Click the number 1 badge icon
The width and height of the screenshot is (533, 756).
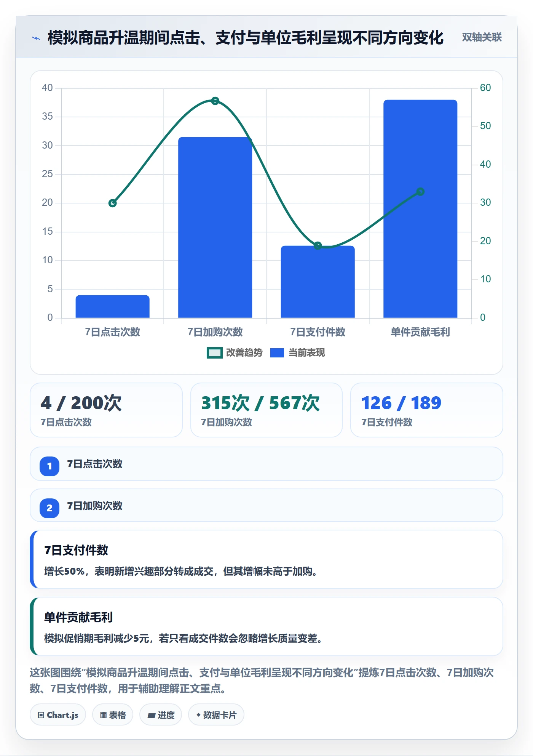[x=49, y=466]
